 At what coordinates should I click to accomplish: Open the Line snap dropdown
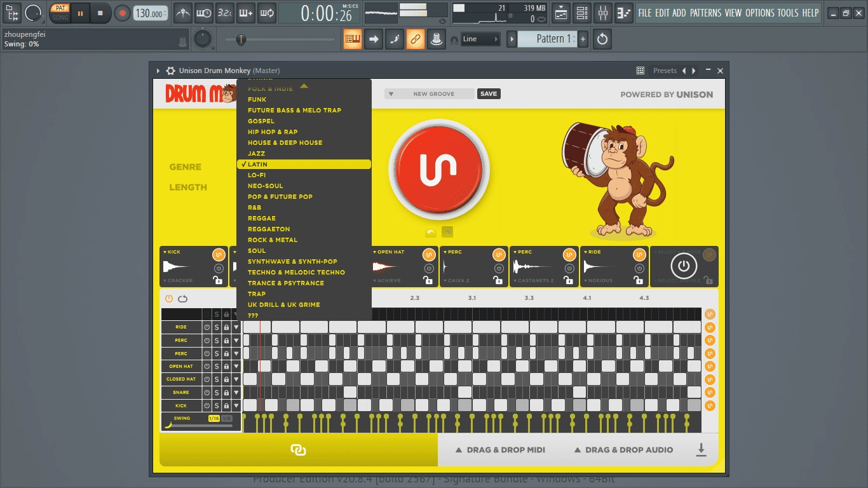(x=480, y=39)
